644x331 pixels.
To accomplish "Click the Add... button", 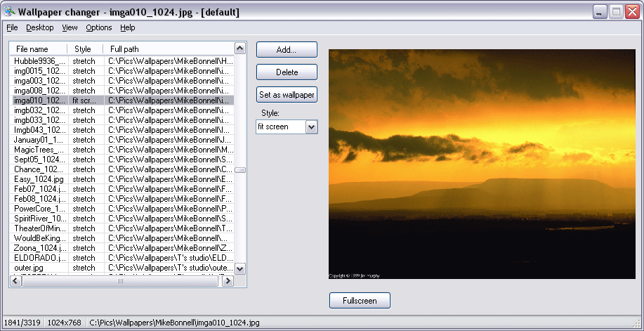I will pos(287,50).
